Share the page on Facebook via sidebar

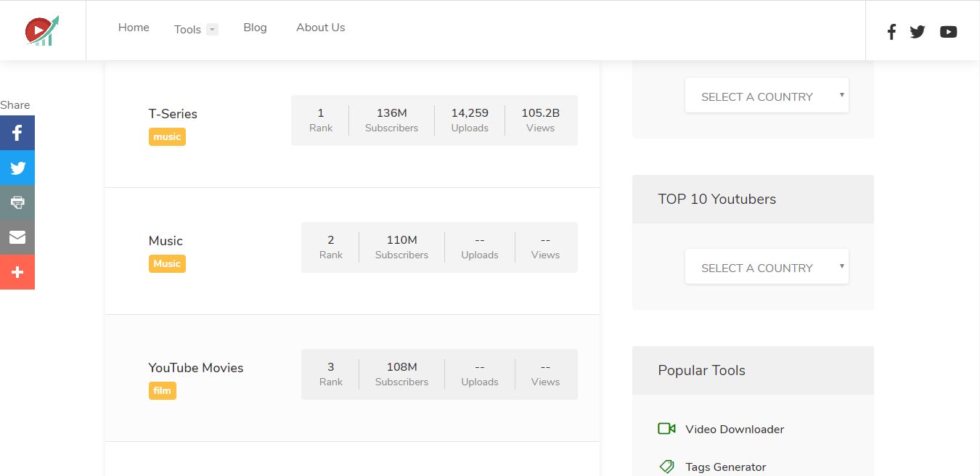[17, 133]
